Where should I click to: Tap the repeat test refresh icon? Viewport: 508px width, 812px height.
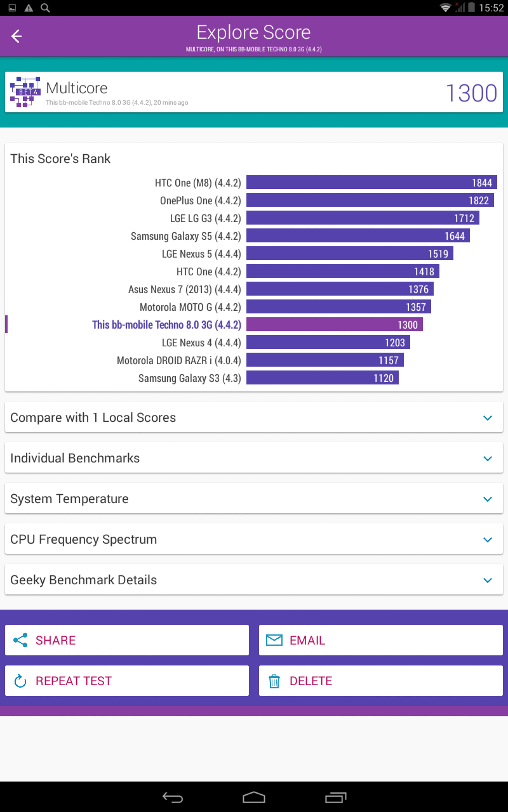[20, 681]
